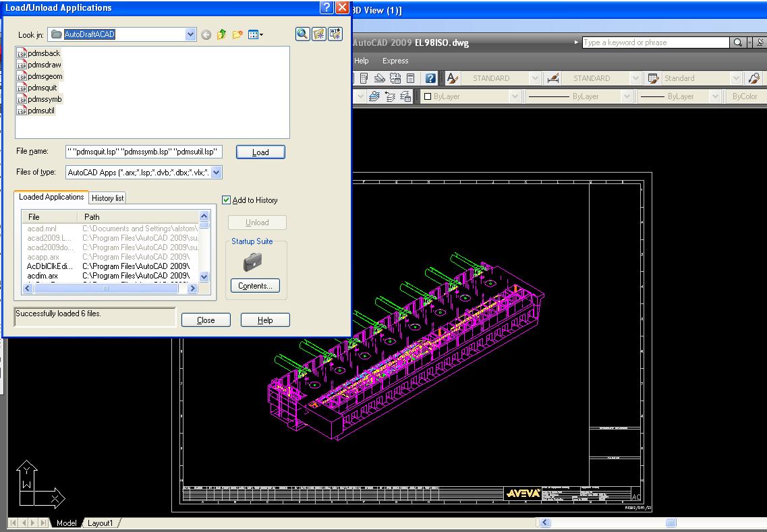Select the pdmsquit LSP file
Viewport: 767px width, 532px height.
pos(37,88)
